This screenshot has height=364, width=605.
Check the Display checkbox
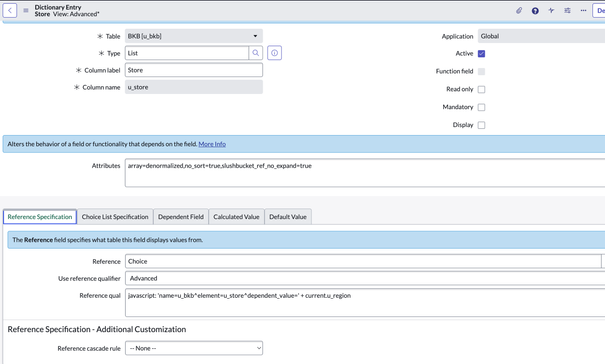(482, 125)
